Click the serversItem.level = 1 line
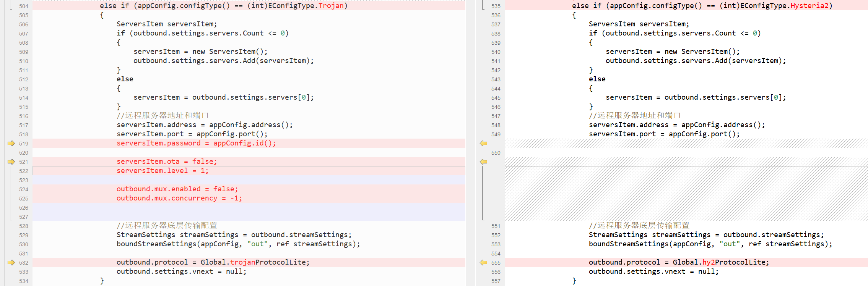The height and width of the screenshot is (286, 868). (163, 171)
